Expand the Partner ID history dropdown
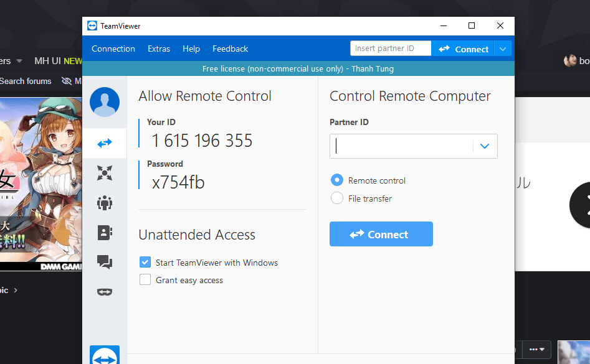590x364 pixels. 485,146
